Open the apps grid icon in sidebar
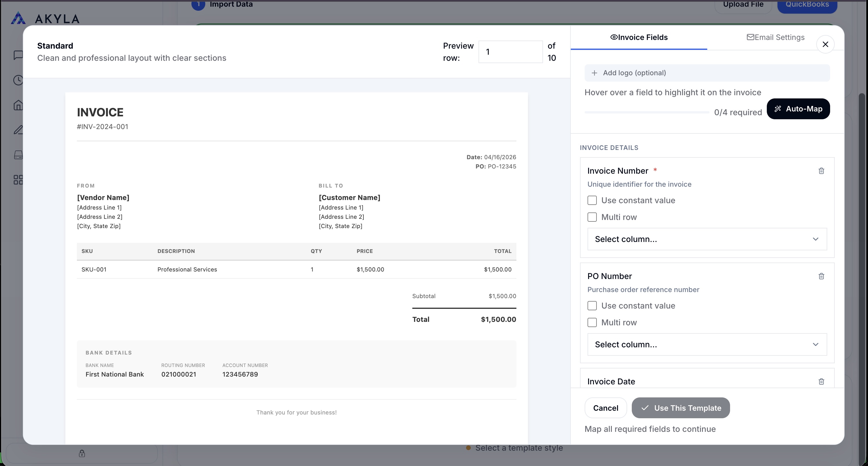Screen dimensions: 868x466 click(x=18, y=179)
